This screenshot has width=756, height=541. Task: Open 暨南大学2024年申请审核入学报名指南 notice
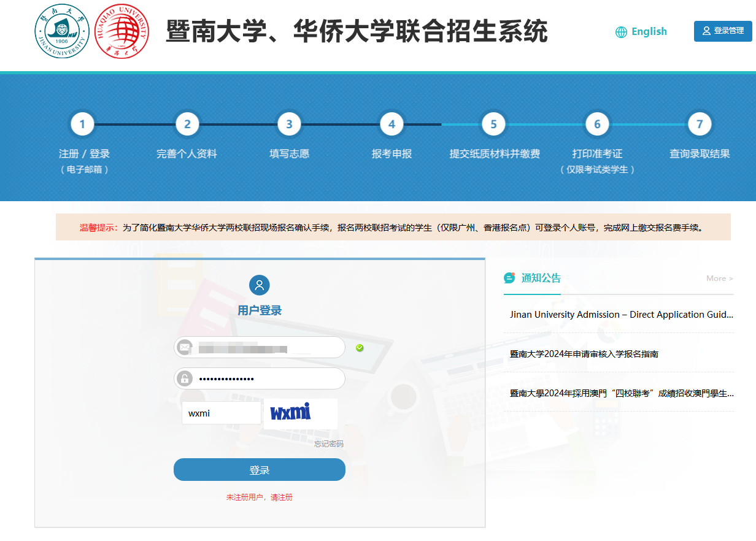(584, 354)
